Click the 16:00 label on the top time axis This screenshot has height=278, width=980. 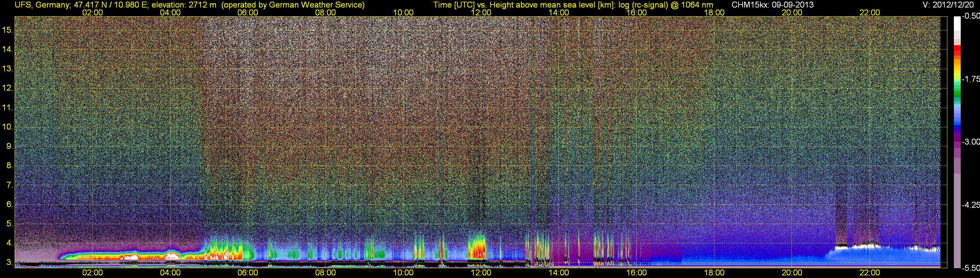coord(636,12)
